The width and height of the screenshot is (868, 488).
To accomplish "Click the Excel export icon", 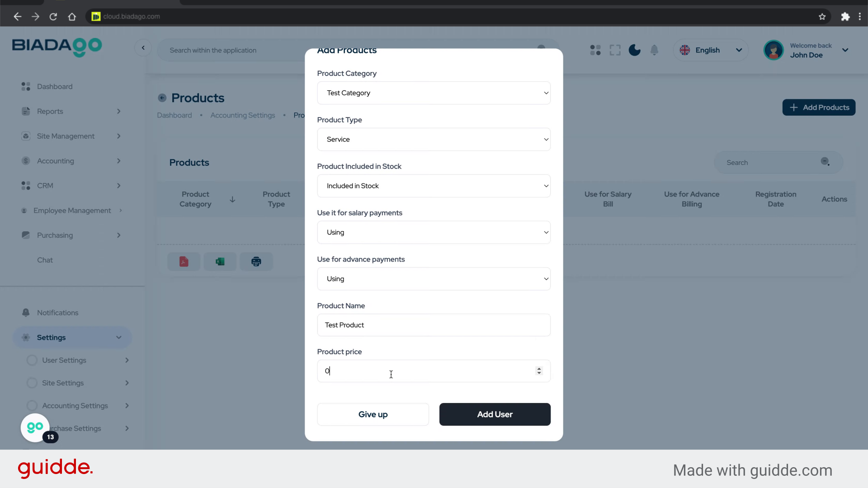I will (x=220, y=262).
